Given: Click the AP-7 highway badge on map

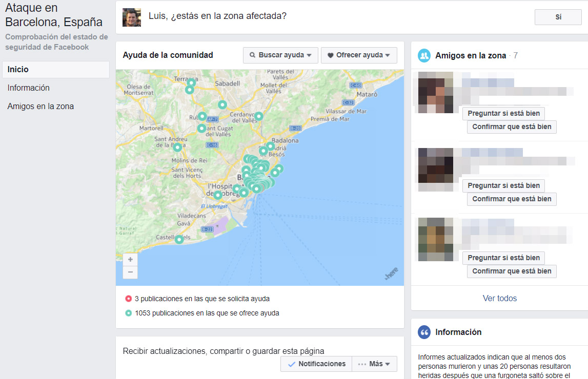Looking at the screenshot, I should [212, 119].
